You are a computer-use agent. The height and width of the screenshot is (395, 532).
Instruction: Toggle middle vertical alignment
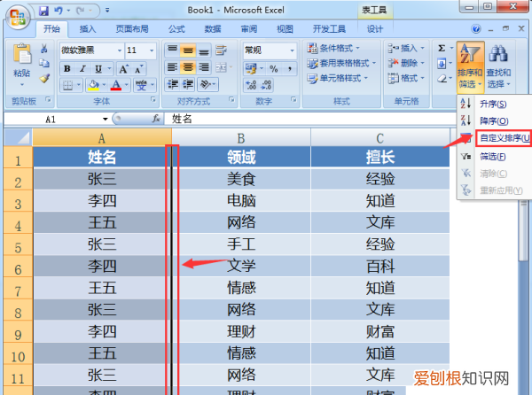coord(188,50)
